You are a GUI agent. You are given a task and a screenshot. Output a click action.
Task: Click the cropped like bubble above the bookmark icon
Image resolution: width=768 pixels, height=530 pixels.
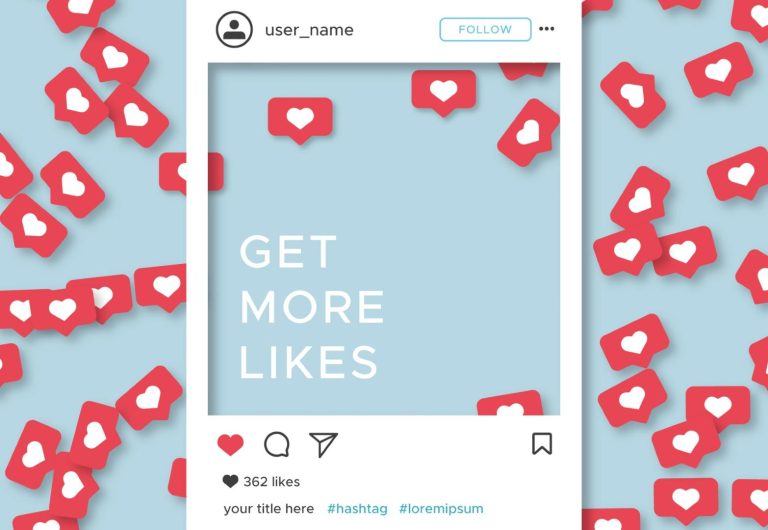pos(510,403)
